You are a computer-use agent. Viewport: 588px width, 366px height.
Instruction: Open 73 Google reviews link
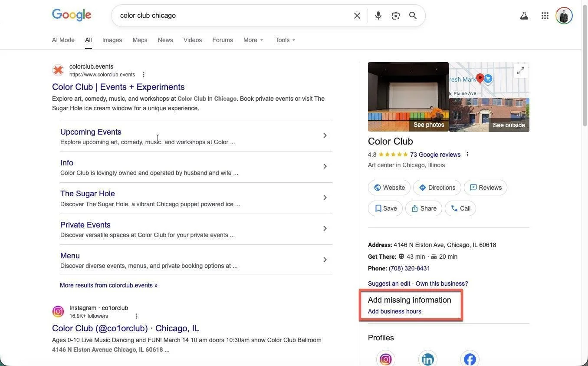(435, 155)
